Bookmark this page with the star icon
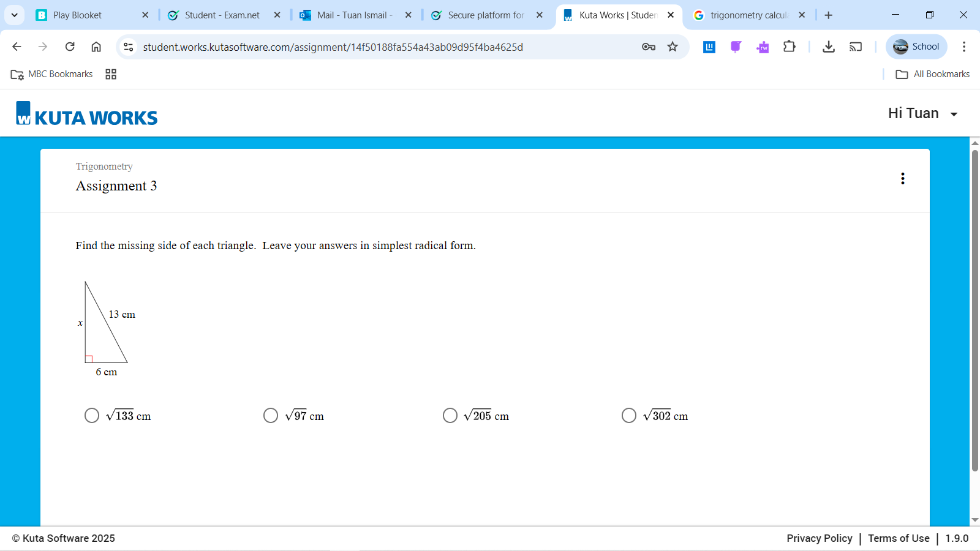Image resolution: width=980 pixels, height=551 pixels. 673,47
